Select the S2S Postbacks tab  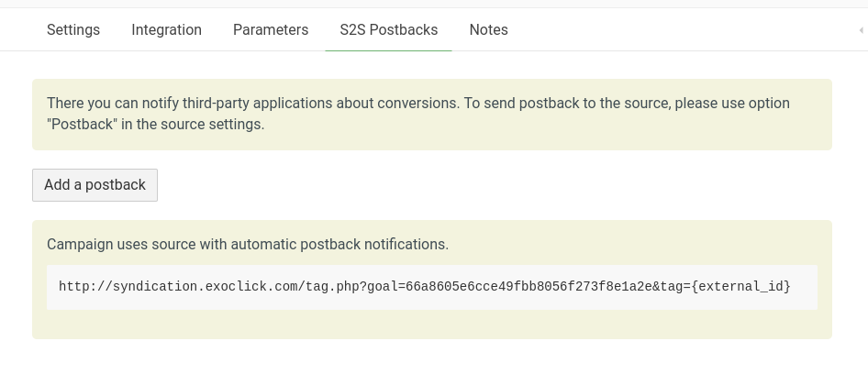click(388, 30)
